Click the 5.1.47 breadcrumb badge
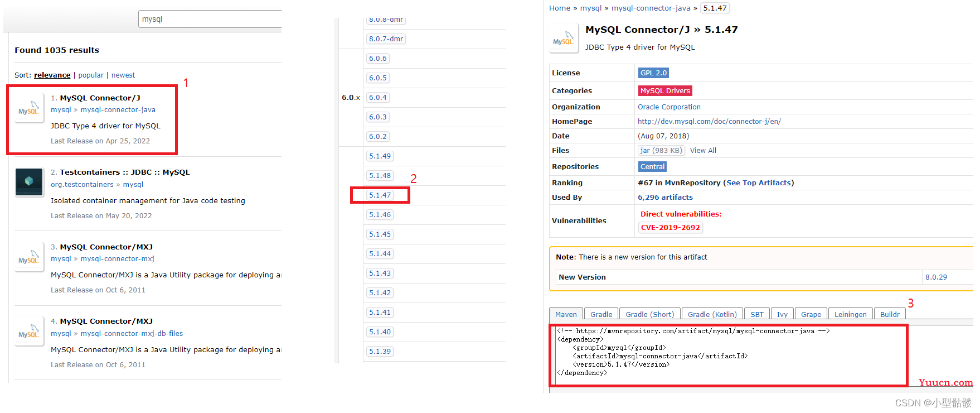 (x=715, y=8)
